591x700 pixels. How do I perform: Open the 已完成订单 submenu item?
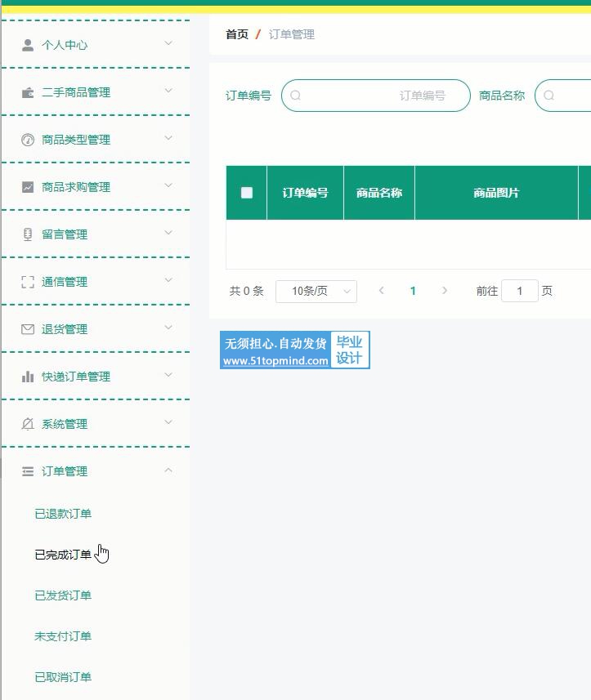pos(63,555)
